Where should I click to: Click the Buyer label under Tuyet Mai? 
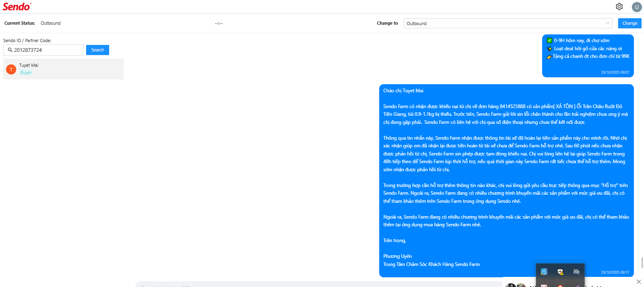[x=26, y=73]
